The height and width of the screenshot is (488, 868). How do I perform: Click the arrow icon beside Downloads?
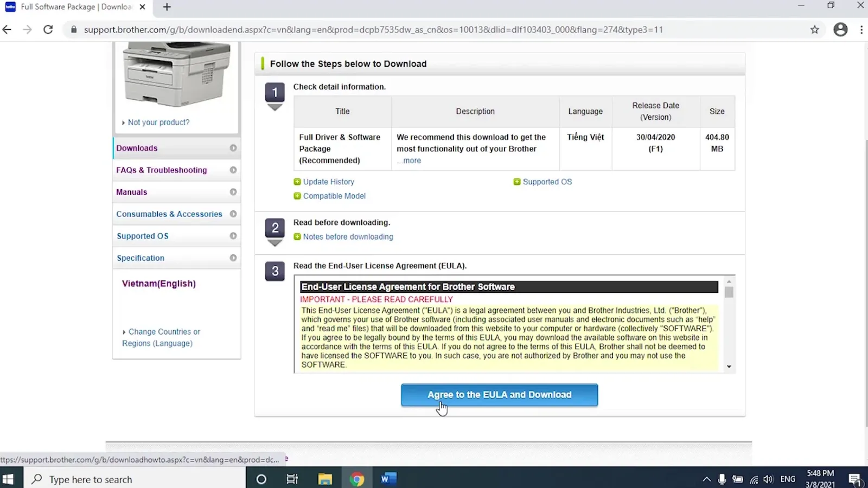click(233, 148)
